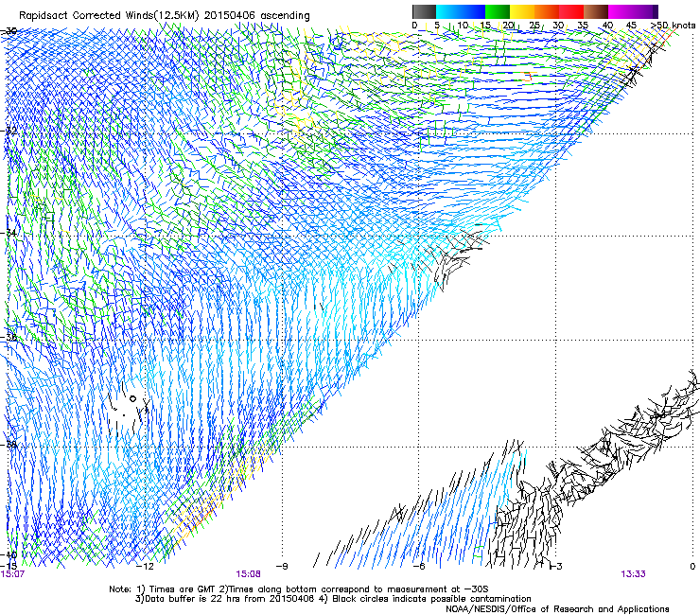Click the '-12' longitude axis label
This screenshot has height=615, width=700.
click(x=145, y=567)
